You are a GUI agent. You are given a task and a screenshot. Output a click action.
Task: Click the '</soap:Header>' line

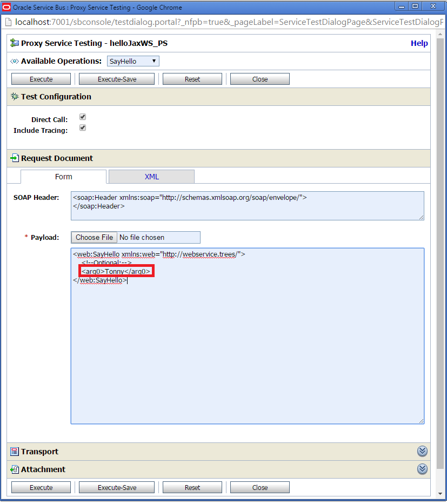pyautogui.click(x=99, y=206)
